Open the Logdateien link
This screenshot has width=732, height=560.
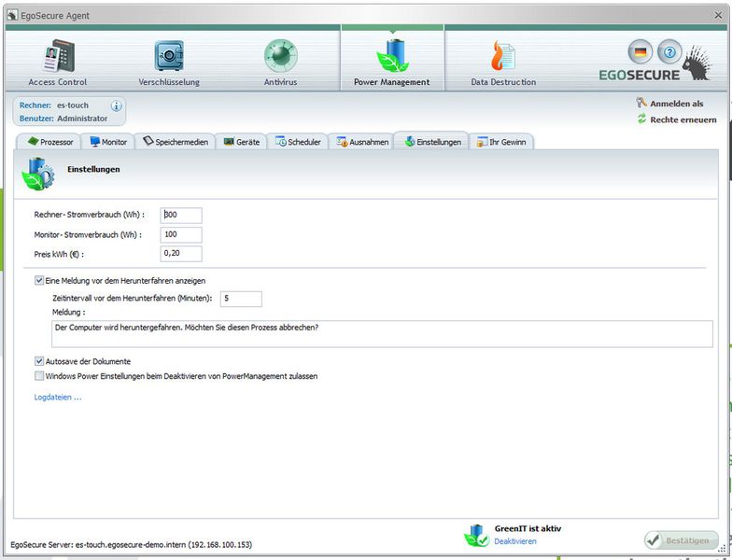pos(58,398)
